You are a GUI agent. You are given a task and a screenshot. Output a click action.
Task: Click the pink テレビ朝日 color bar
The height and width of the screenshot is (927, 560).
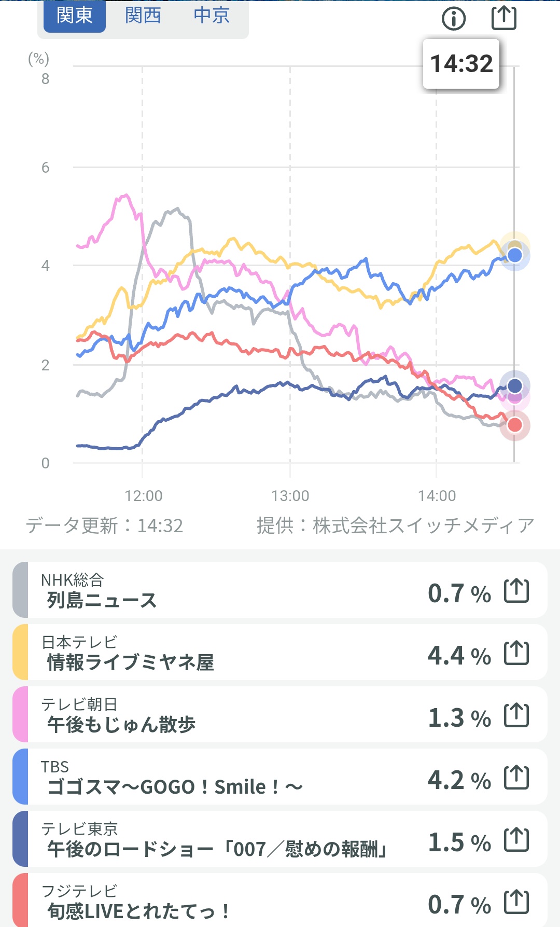pos(20,714)
